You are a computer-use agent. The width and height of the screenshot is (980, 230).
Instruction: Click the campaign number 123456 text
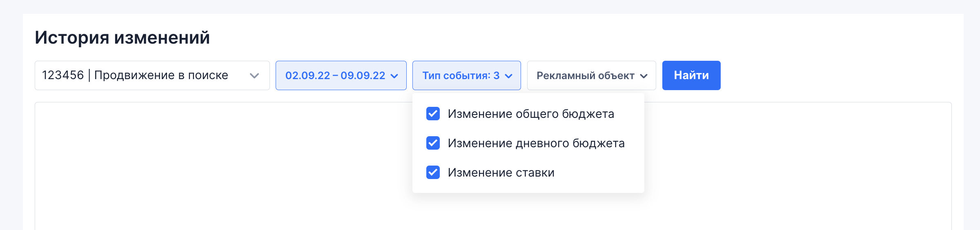tap(63, 75)
